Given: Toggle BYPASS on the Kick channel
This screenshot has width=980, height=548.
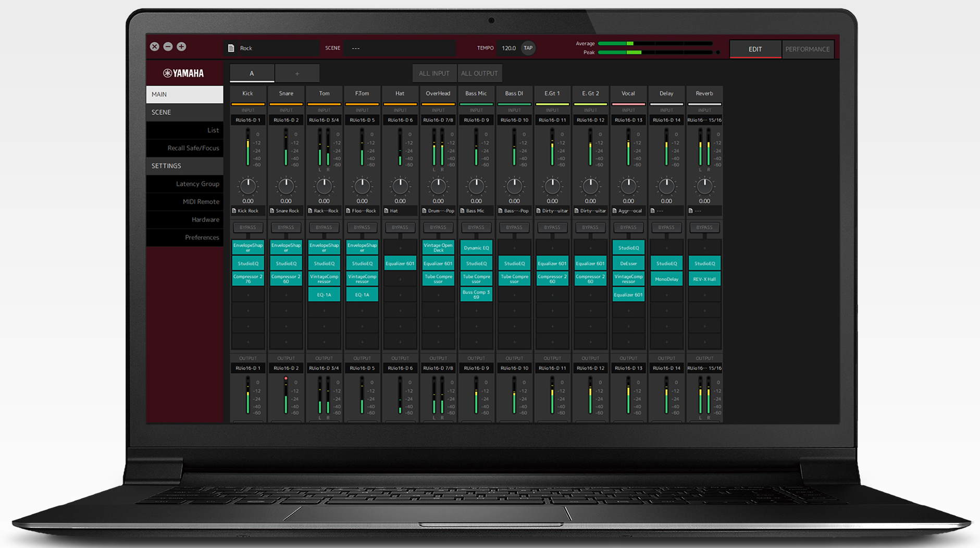Looking at the screenshot, I should tap(248, 227).
